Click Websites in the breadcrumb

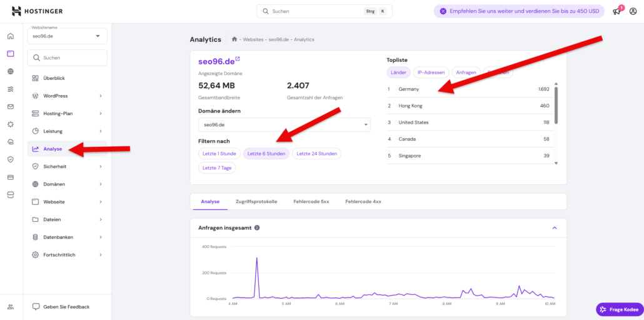[253, 39]
